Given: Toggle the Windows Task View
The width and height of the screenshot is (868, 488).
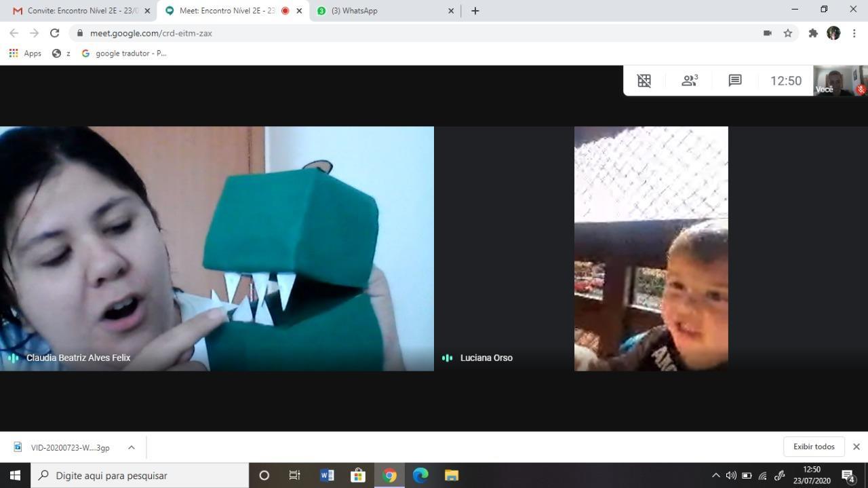Looking at the screenshot, I should click(295, 475).
